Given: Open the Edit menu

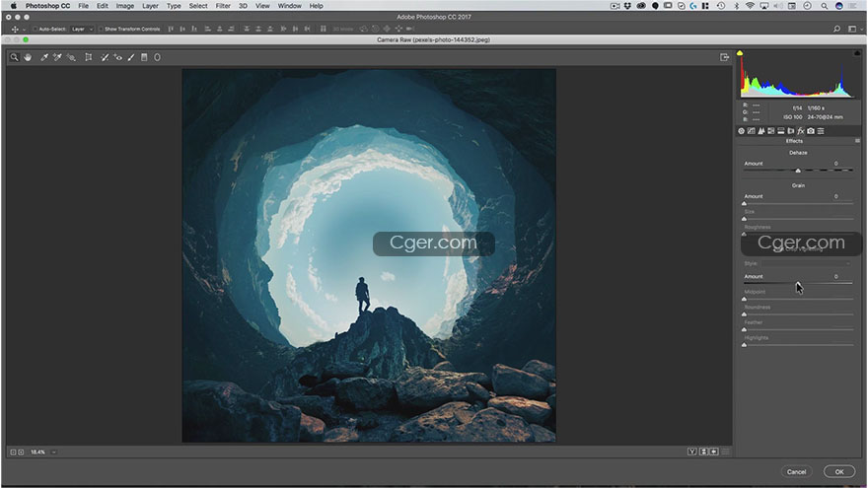Looking at the screenshot, I should (x=103, y=6).
